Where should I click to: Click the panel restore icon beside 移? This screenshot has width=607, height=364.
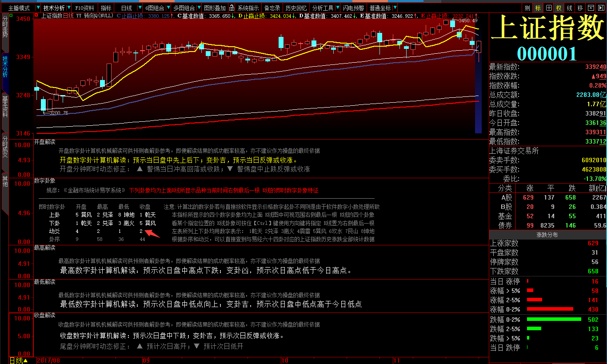pos(591,8)
